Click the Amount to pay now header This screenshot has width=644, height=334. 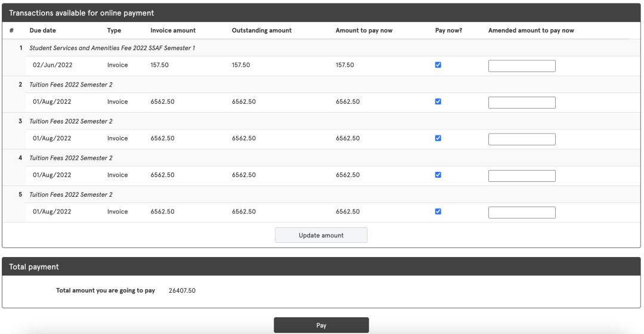coord(364,30)
